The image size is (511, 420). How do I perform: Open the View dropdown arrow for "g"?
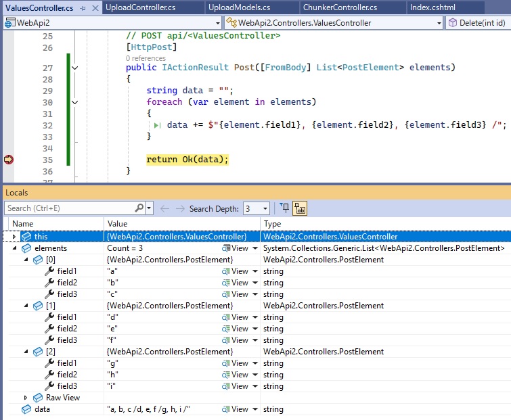[255, 363]
